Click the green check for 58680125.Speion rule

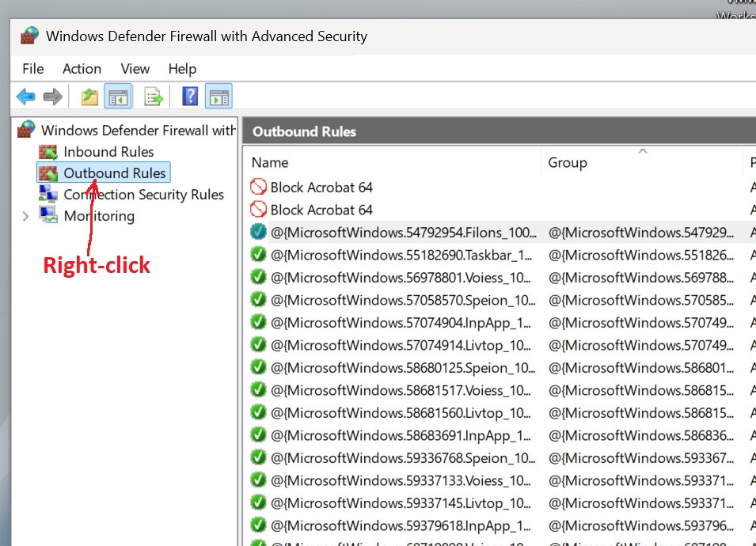click(x=258, y=367)
